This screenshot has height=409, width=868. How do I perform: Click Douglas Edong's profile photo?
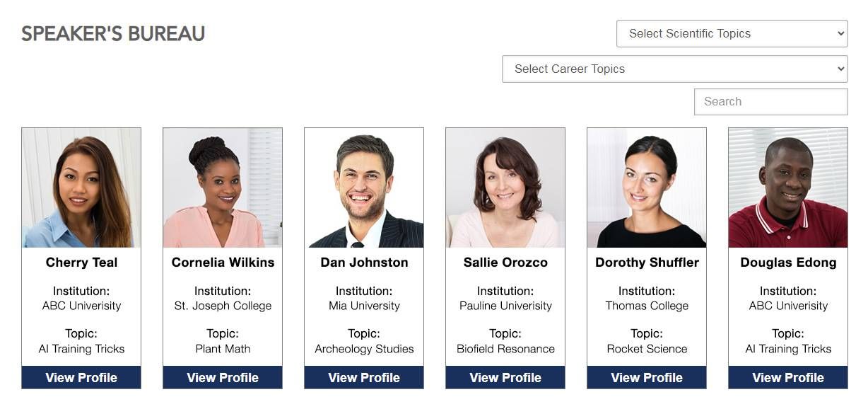tap(788, 188)
